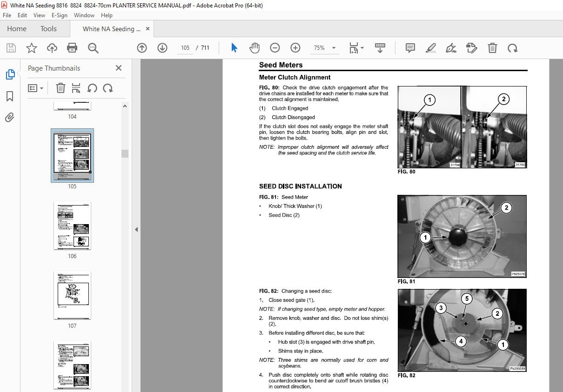Show the Page Thumbnails sidebar icon

click(x=10, y=74)
